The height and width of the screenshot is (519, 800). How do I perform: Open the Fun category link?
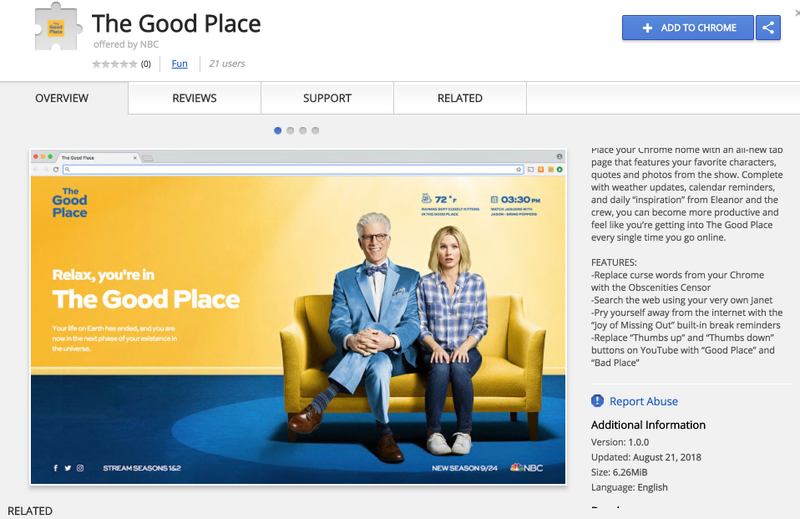179,64
